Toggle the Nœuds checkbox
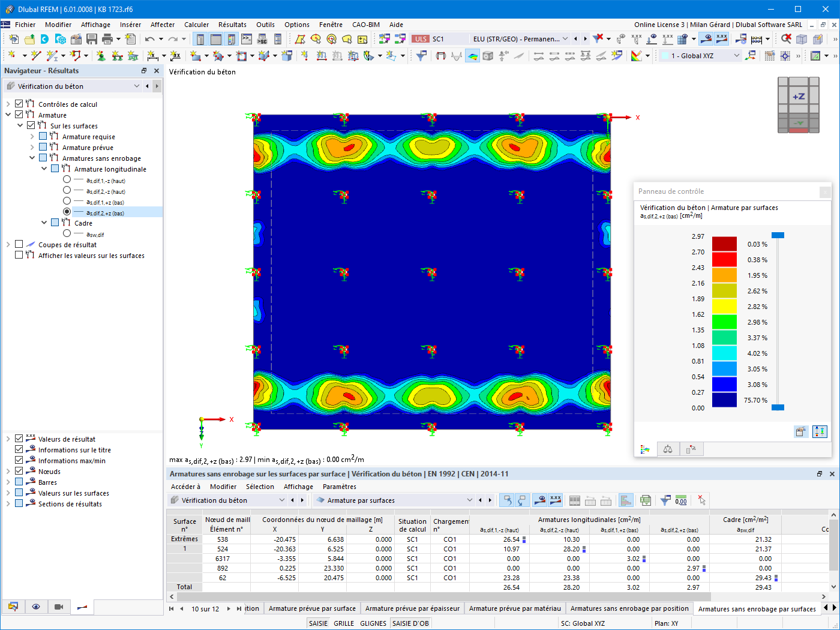 [x=19, y=471]
